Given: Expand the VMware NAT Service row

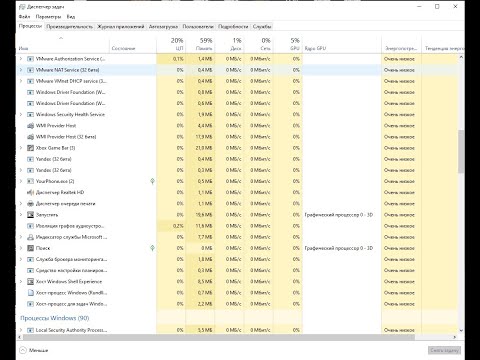Looking at the screenshot, I should [21, 70].
